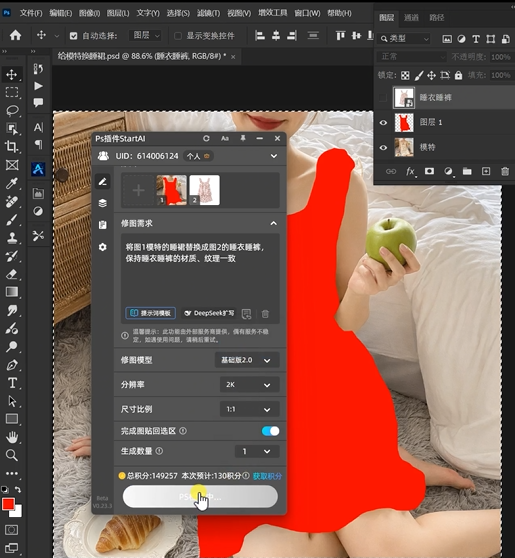The width and height of the screenshot is (515, 558).
Task: Select the Zoom tool
Action: click(12, 455)
